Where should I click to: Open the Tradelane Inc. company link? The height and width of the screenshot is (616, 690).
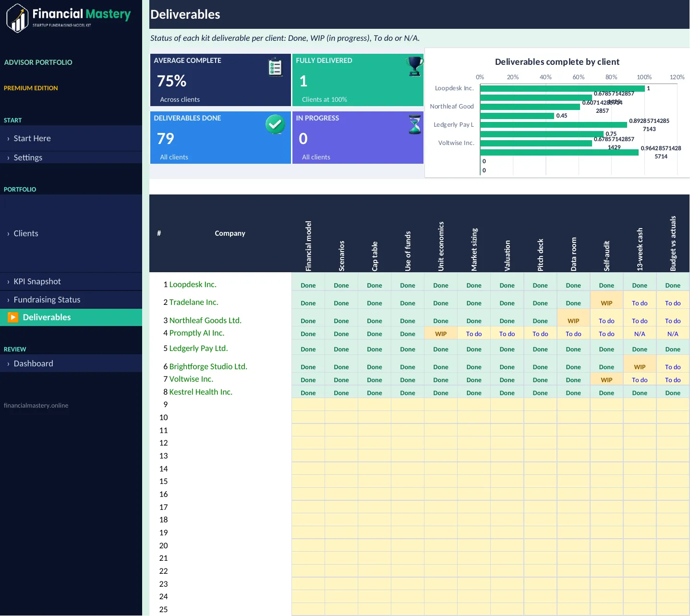coord(194,302)
